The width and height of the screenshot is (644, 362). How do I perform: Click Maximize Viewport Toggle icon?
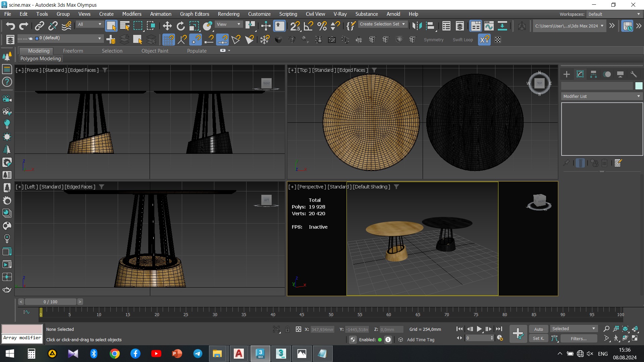point(635,338)
